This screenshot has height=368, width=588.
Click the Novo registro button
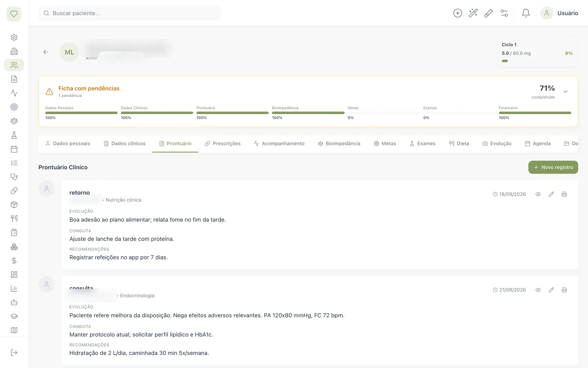(x=553, y=167)
